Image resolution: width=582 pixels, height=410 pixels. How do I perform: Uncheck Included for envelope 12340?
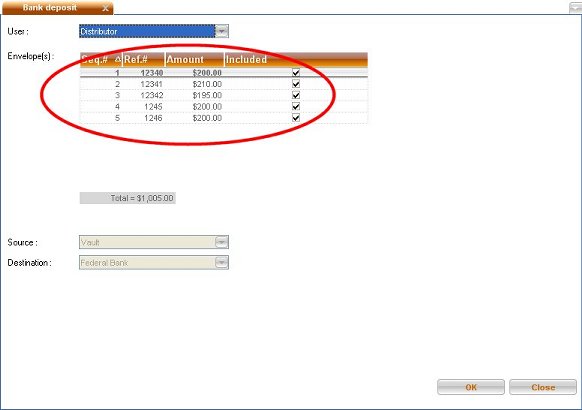coord(296,73)
